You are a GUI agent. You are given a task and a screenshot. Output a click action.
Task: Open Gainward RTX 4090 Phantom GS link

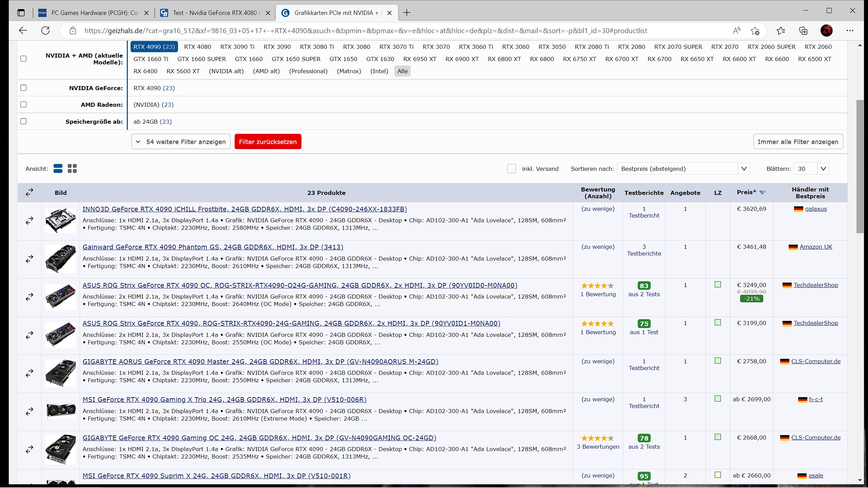213,247
